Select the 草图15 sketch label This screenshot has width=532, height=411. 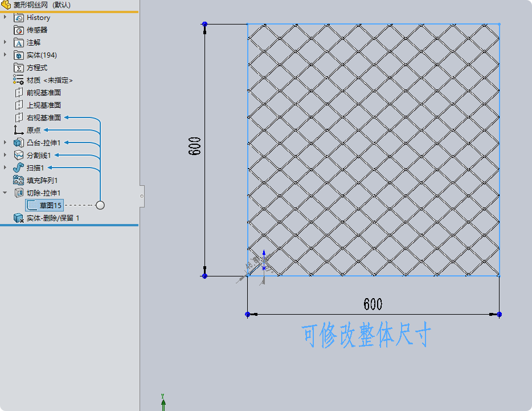(51, 205)
